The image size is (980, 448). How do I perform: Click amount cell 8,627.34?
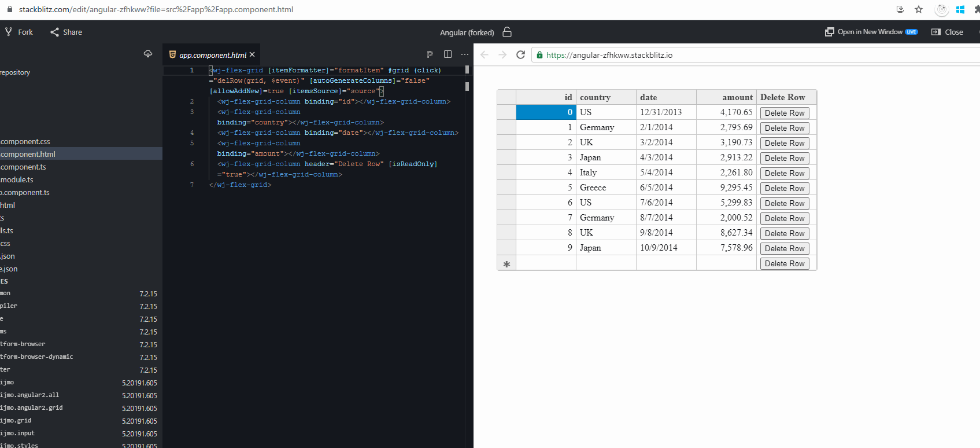[x=726, y=233]
